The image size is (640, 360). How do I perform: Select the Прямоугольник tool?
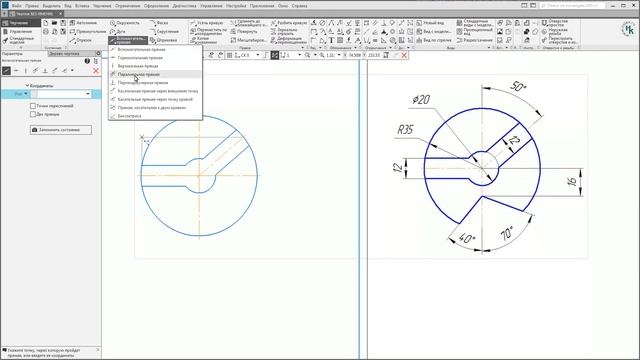coord(88,31)
